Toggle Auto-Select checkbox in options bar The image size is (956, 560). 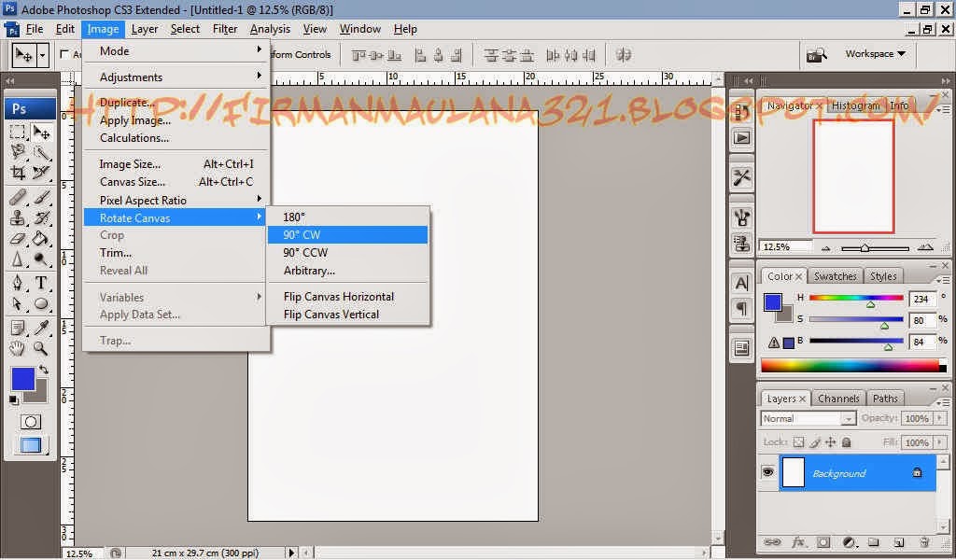(x=64, y=54)
